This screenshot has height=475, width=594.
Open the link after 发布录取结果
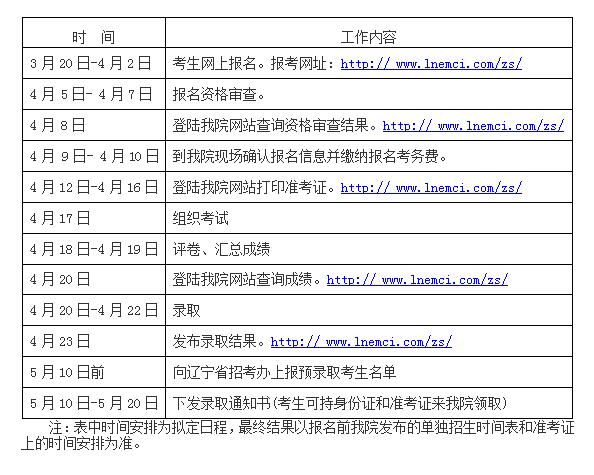361,342
